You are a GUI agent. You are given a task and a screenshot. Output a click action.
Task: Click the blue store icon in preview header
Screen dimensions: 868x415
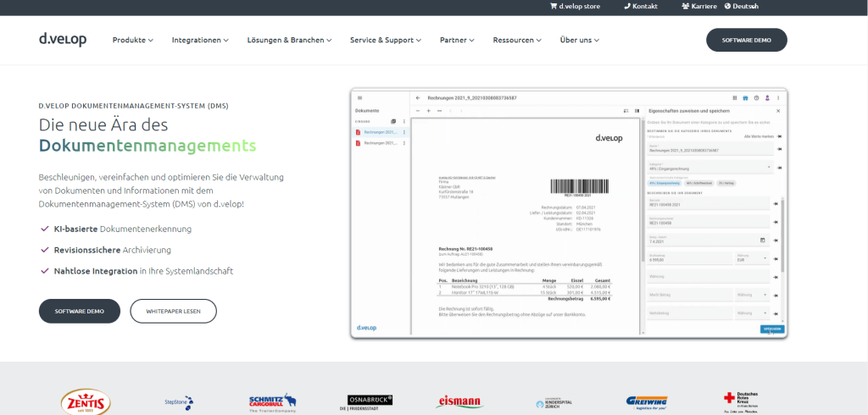tap(746, 98)
